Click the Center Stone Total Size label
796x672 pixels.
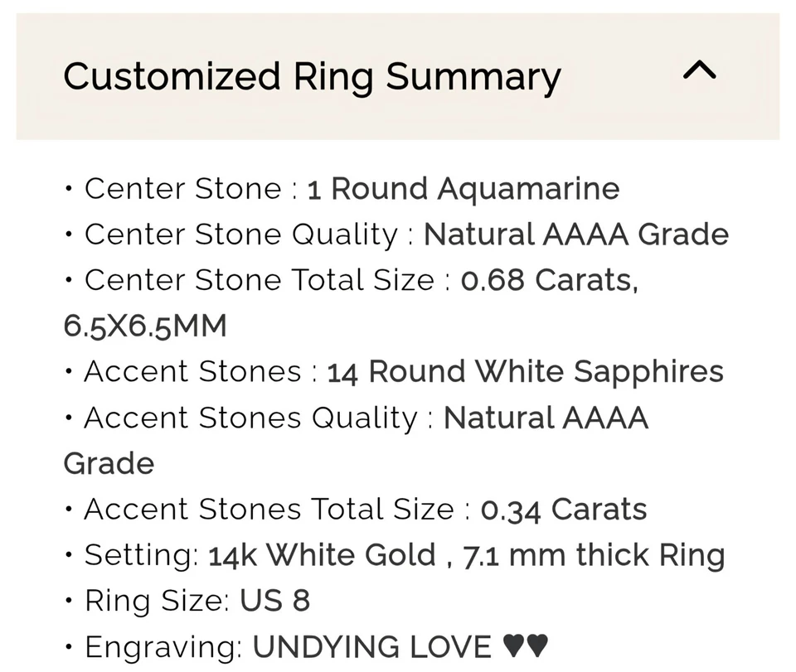[259, 280]
